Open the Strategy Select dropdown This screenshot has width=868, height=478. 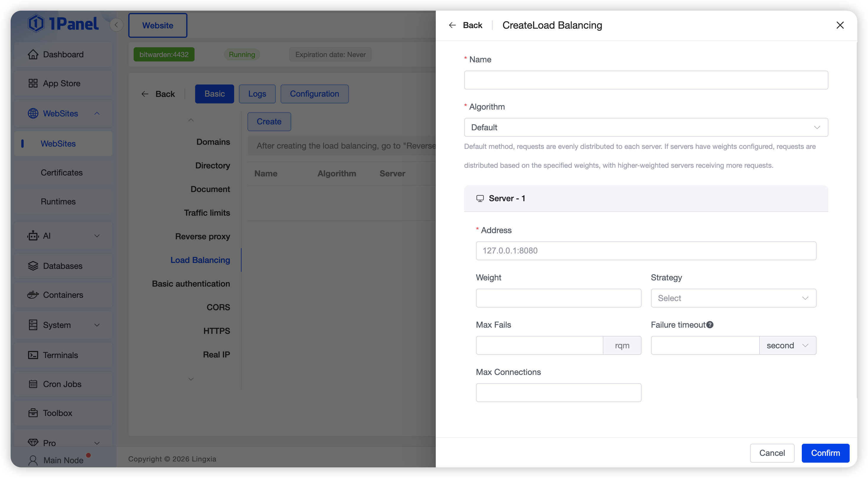[733, 298]
